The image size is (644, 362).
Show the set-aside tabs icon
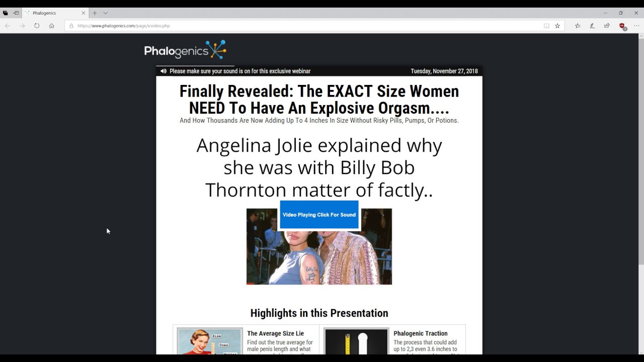pyautogui.click(x=6, y=13)
